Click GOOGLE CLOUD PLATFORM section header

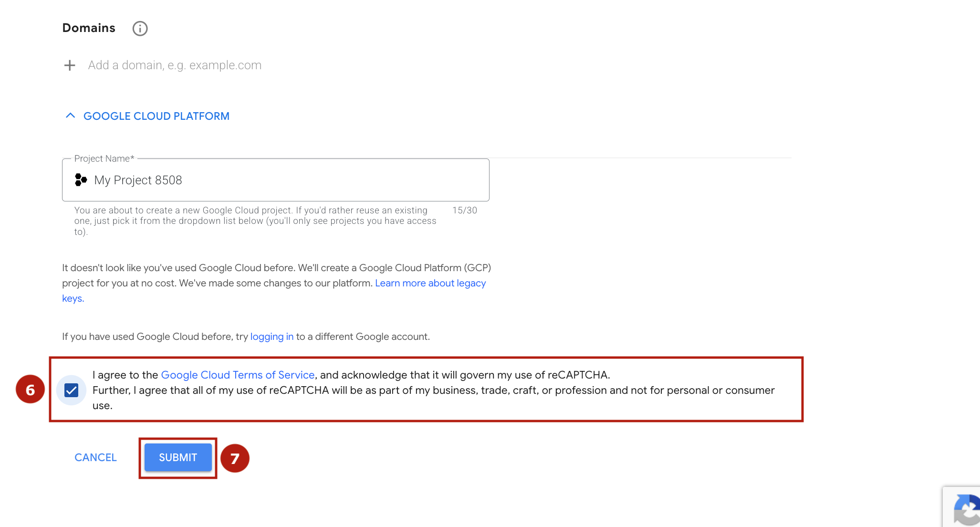(156, 116)
